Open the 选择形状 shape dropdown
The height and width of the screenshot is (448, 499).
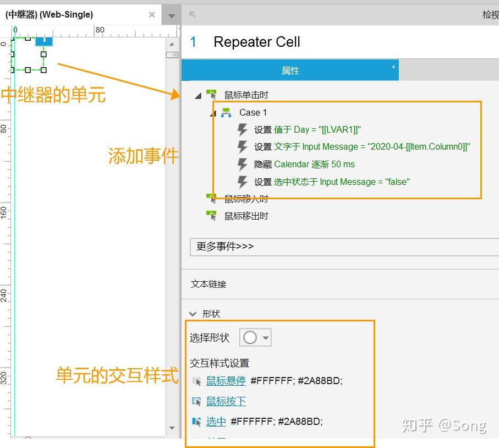255,337
